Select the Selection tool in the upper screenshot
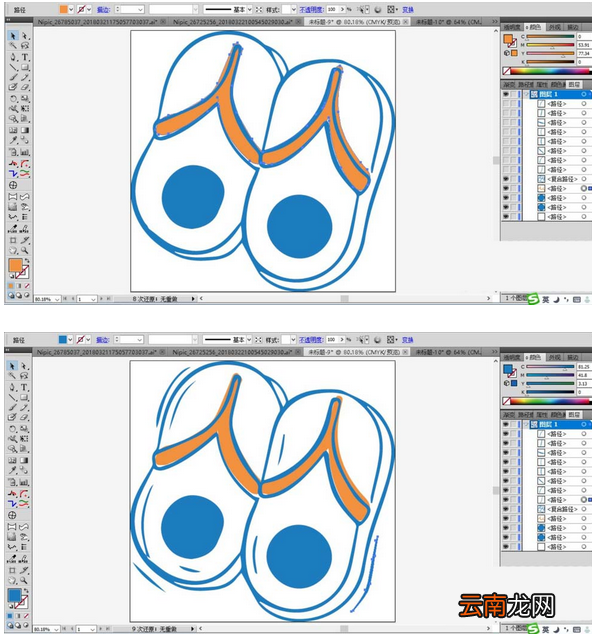 coord(13,36)
